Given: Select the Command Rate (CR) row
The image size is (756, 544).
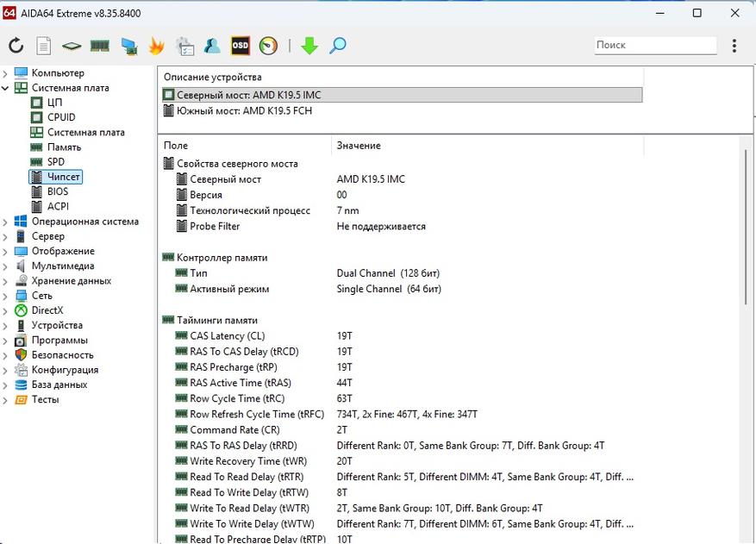Looking at the screenshot, I should pyautogui.click(x=402, y=430).
